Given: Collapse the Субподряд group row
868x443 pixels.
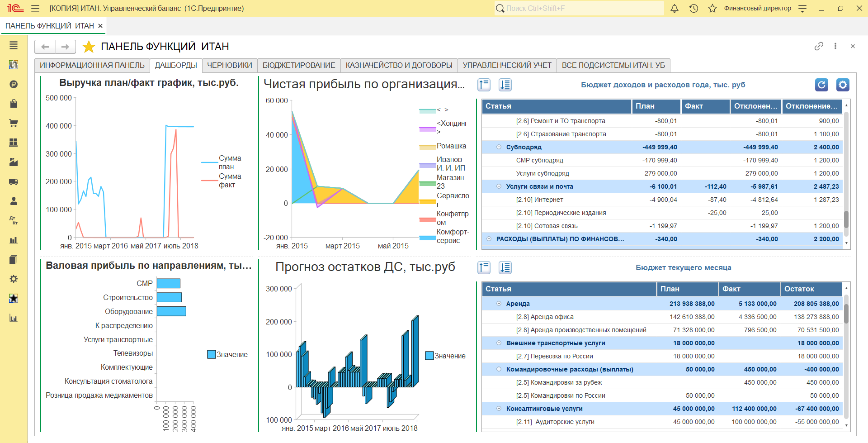Looking at the screenshot, I should [x=499, y=147].
